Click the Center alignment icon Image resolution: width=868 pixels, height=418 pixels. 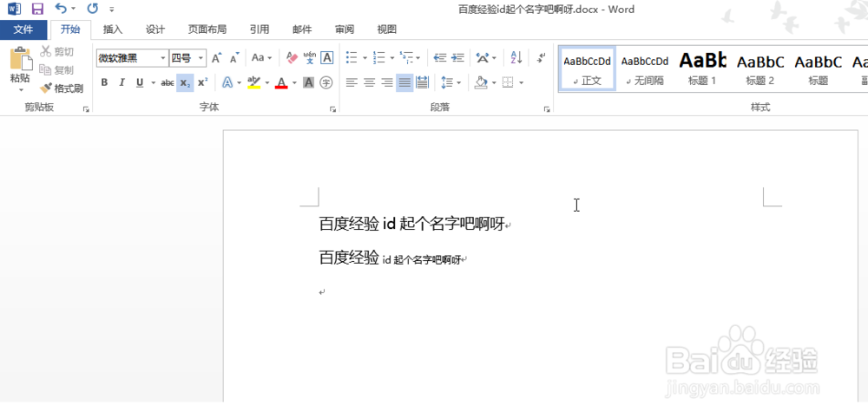369,83
